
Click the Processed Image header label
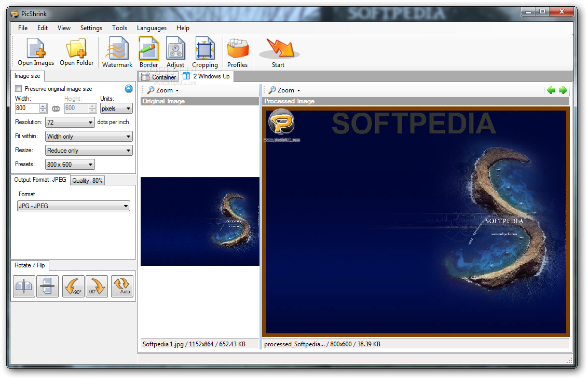(289, 101)
